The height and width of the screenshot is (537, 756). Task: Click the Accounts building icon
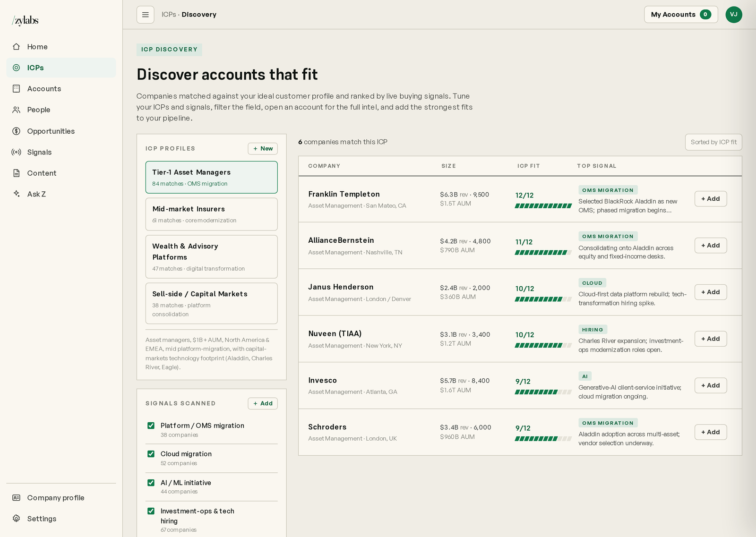click(17, 89)
